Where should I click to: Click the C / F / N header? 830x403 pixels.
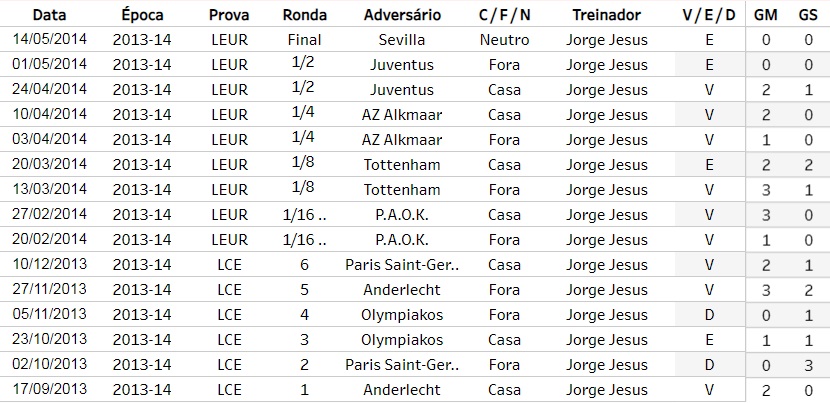[x=504, y=15]
